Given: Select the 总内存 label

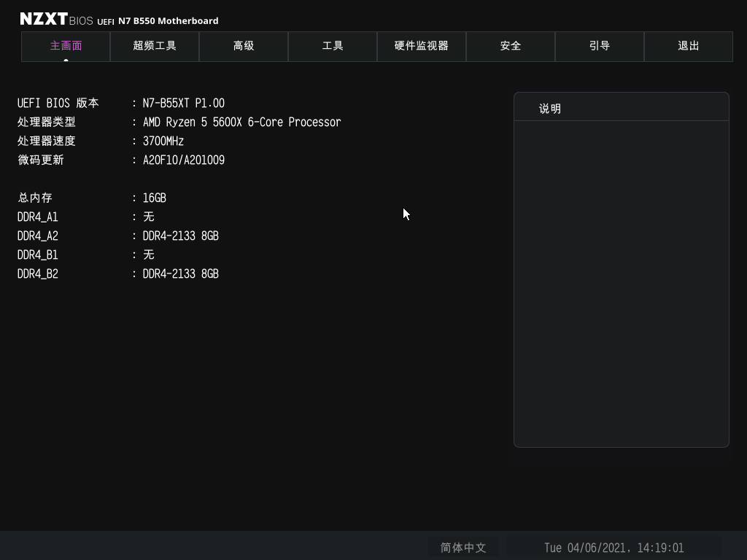Looking at the screenshot, I should click(35, 198).
